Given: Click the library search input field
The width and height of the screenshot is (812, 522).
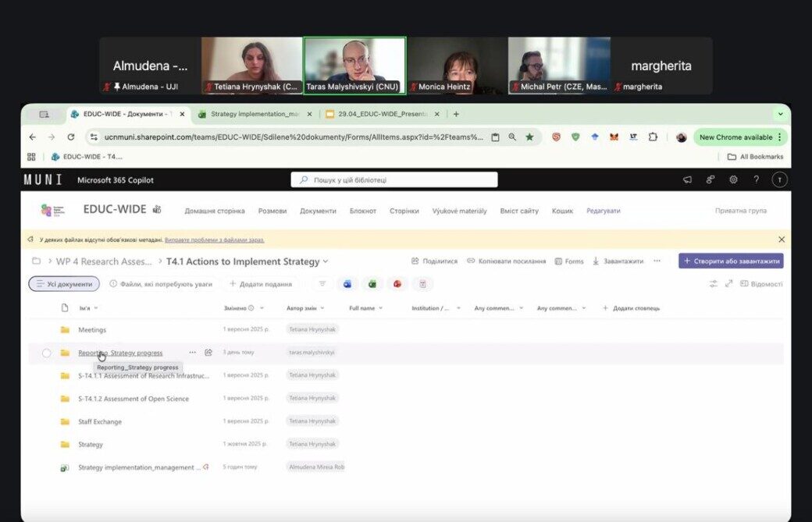Looking at the screenshot, I should click(x=394, y=179).
